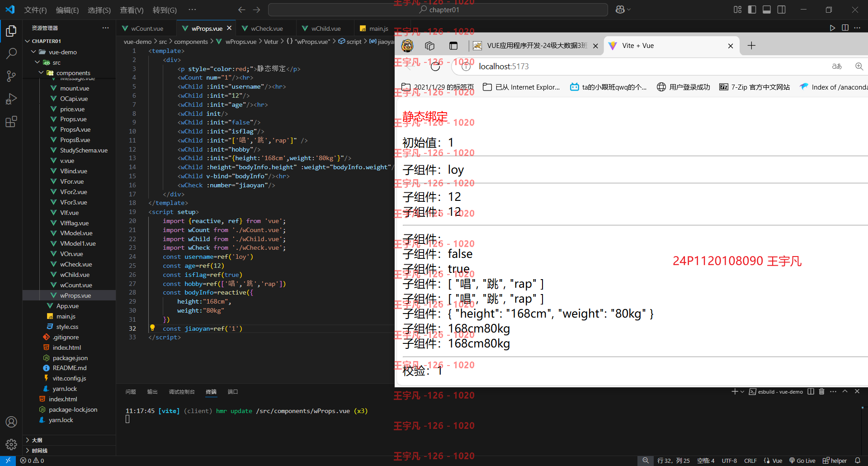The height and width of the screenshot is (466, 868).
Task: Open 用户登录成功 bookmark in browser
Action: pos(683,87)
